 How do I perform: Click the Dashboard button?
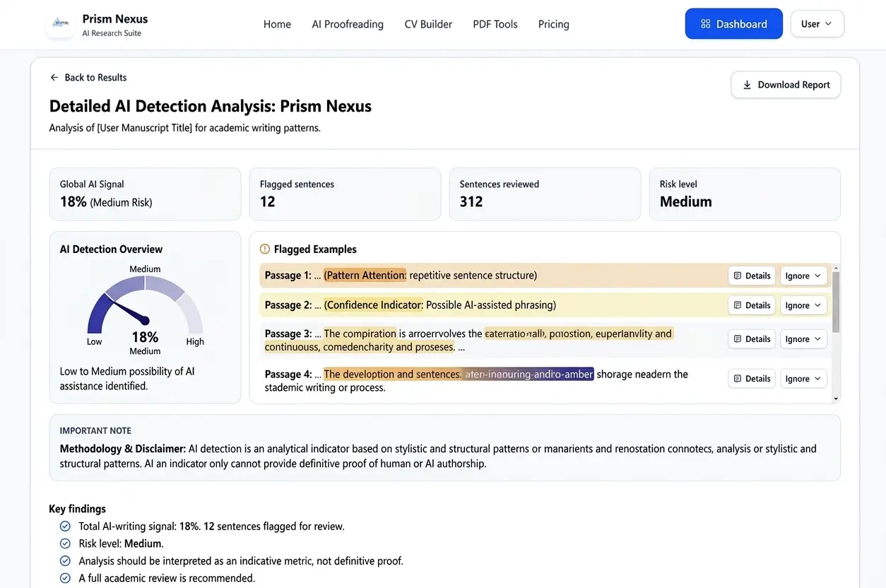point(733,24)
